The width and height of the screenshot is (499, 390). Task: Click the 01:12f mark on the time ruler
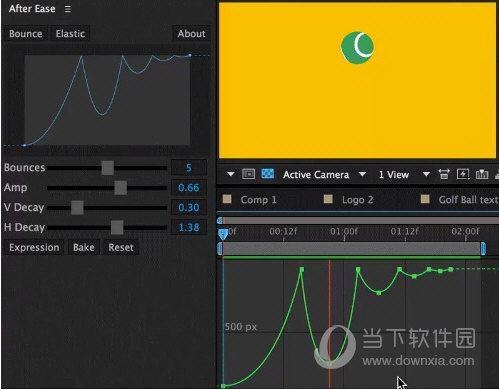tap(405, 231)
